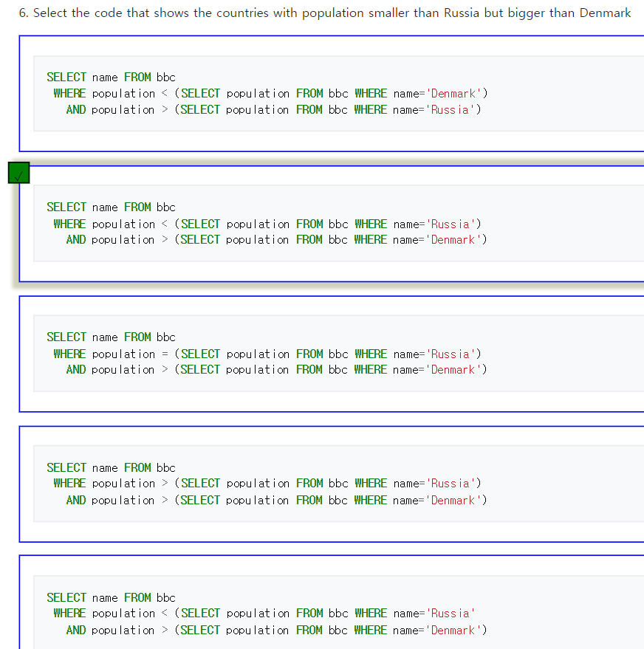Click the '=' operator in the third answer

[165, 354]
